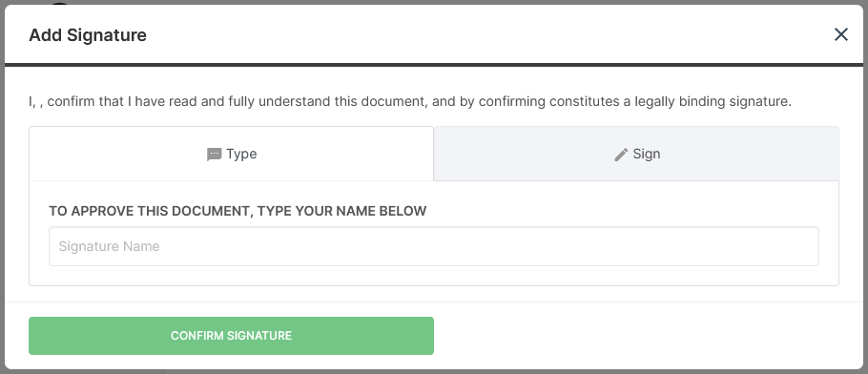Click the Confirm Signature button
This screenshot has width=868, height=374.
click(x=232, y=336)
